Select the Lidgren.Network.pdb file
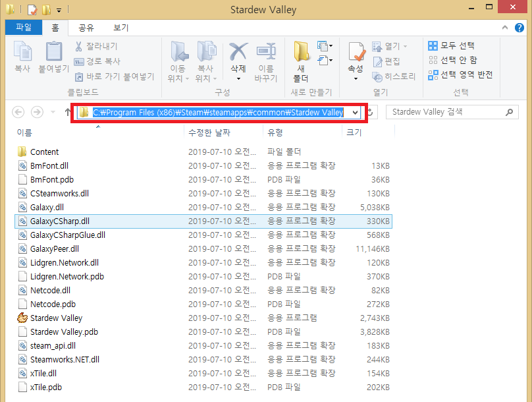Viewport: 532px width, 402px height. coord(203,277)
